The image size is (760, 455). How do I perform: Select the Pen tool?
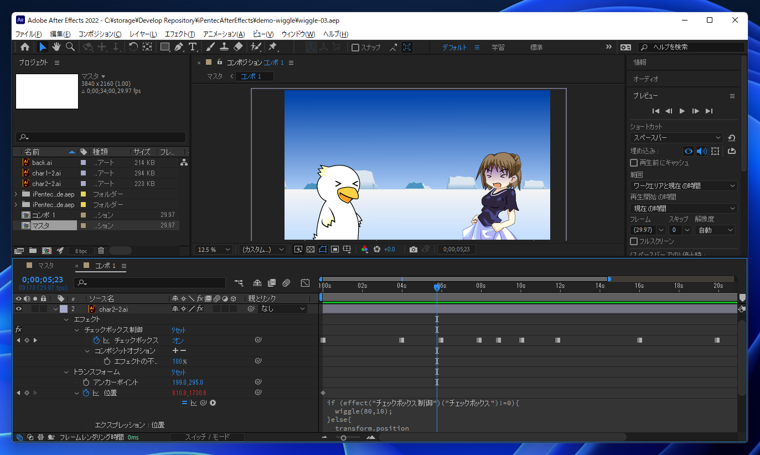(x=178, y=47)
